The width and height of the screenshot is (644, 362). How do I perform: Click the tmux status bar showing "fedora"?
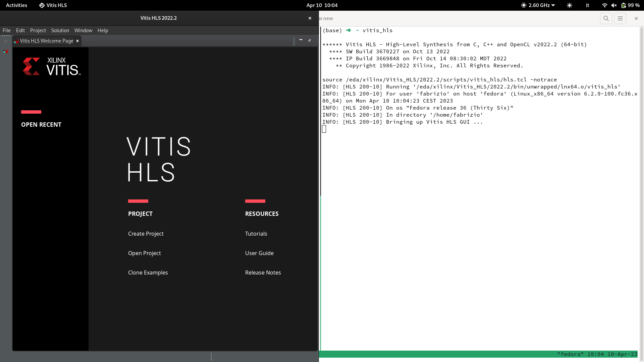(x=478, y=354)
